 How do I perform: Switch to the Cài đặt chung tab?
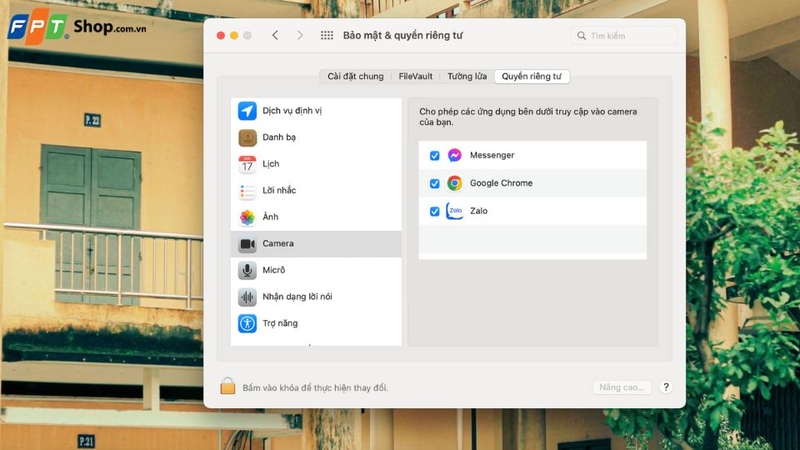coord(355,76)
